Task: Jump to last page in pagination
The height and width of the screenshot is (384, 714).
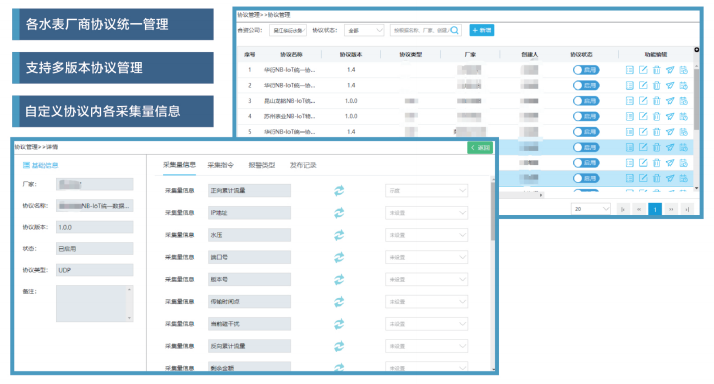Action: (687, 209)
